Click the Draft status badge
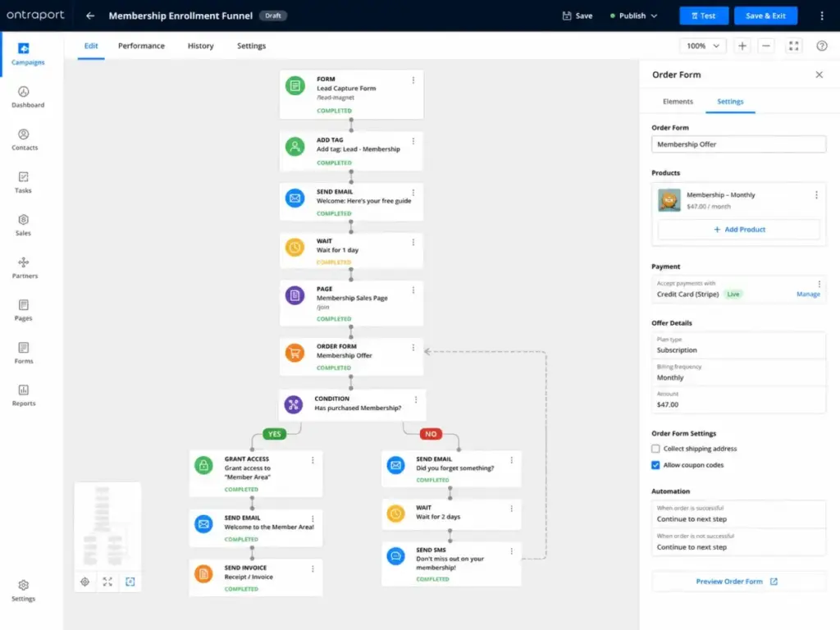This screenshot has width=840, height=630. point(273,16)
